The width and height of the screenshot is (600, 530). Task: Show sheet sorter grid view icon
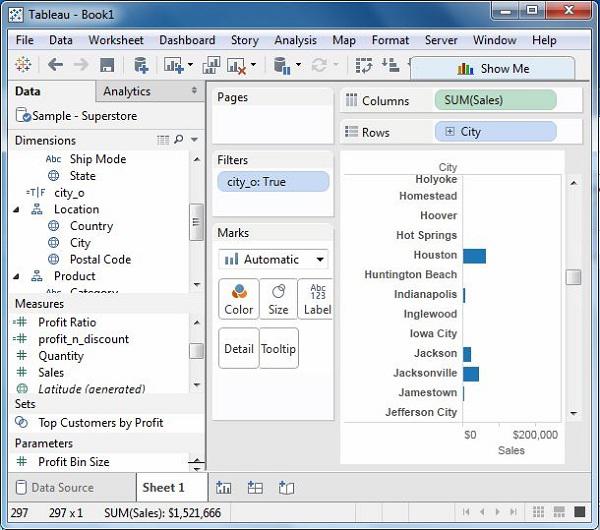[538, 512]
